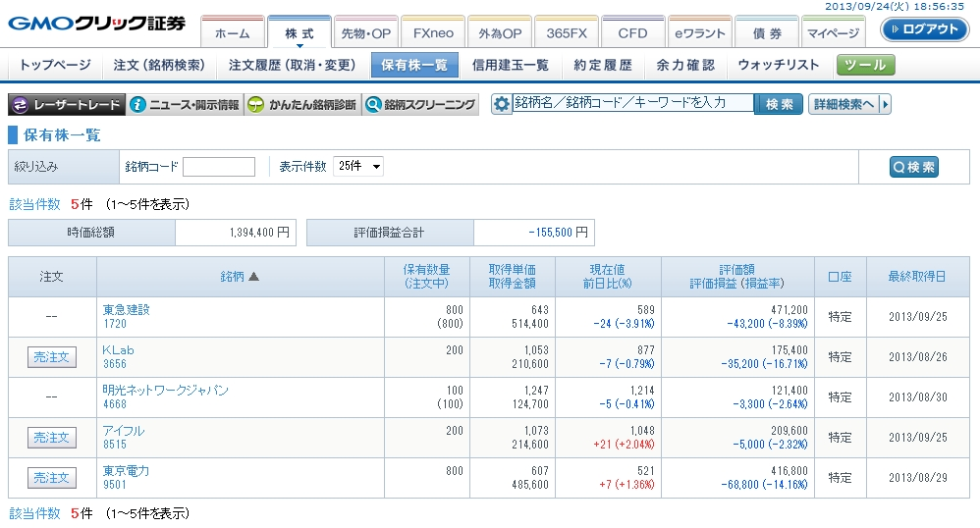Viewport: 980px width, 528px height.
Task: Click the gear icon beside stock search
Action: [x=502, y=104]
